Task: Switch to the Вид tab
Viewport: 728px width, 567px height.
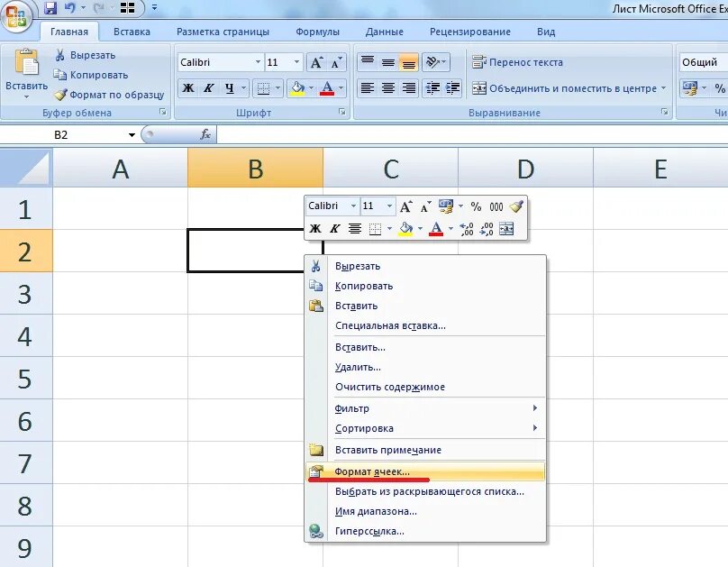Action: pyautogui.click(x=546, y=32)
